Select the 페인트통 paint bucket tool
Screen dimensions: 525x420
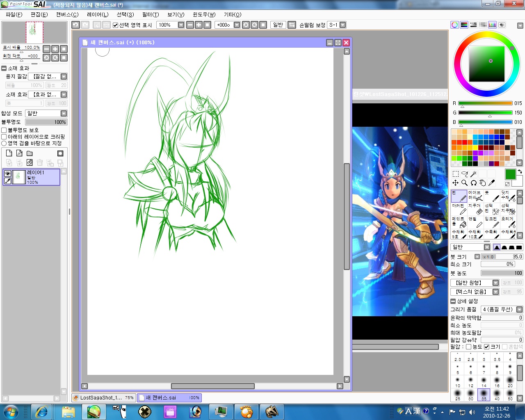459,222
